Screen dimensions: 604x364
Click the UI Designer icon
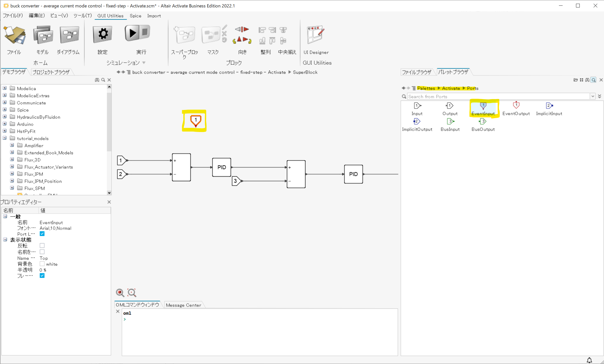click(x=315, y=35)
